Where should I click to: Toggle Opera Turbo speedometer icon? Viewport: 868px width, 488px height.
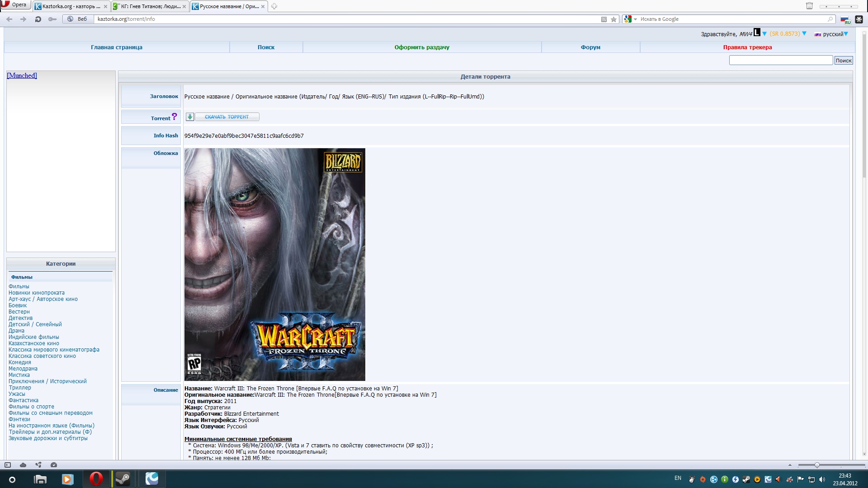(54, 465)
